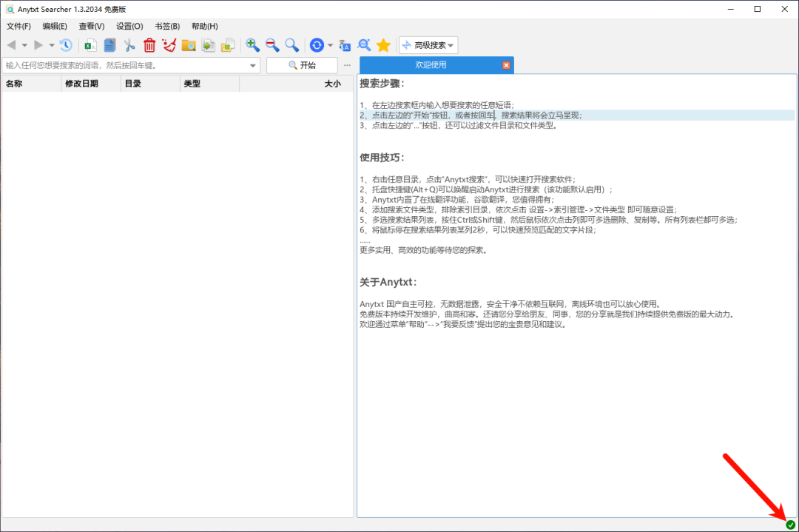799x532 pixels.
Task: Sort by 目录 column header
Action: (150, 84)
